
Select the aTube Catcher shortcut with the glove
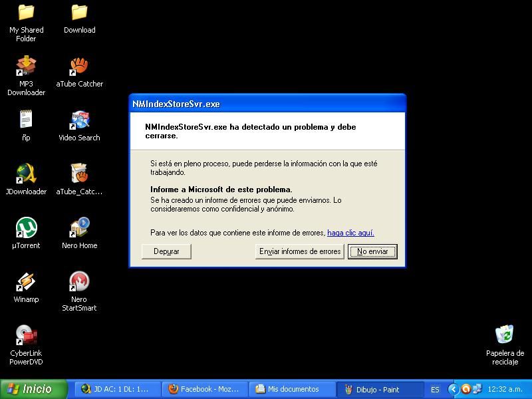click(79, 72)
